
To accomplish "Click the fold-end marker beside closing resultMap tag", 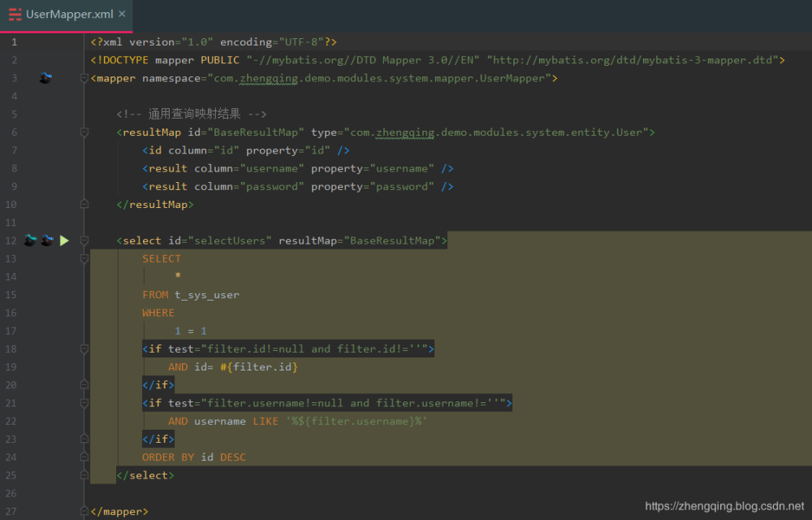I will coord(84,204).
